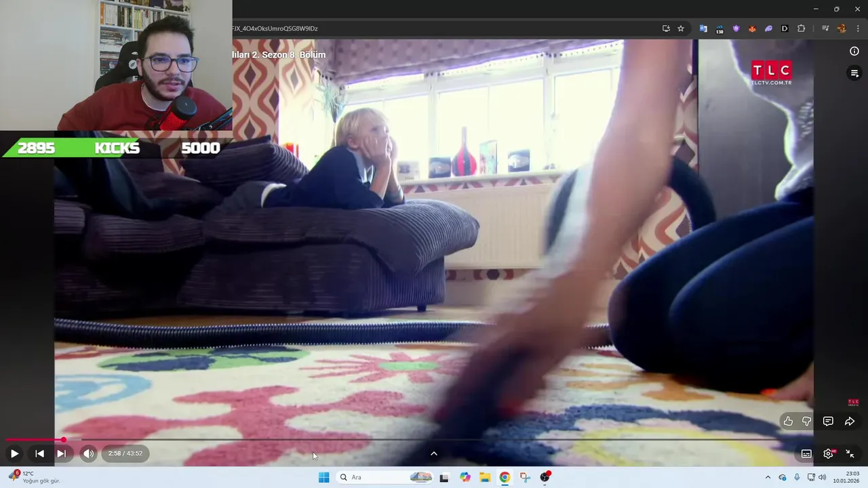
Task: Open the extension showing badge 130
Action: click(x=719, y=29)
